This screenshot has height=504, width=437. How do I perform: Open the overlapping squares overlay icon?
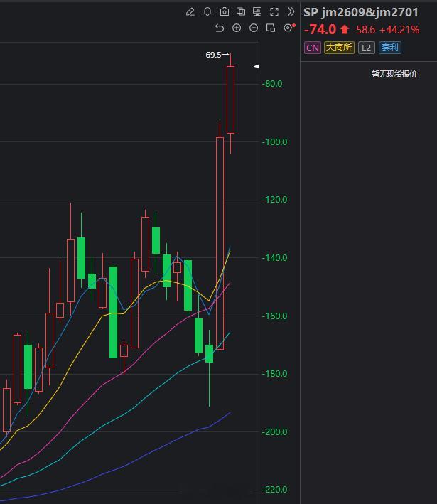241,12
